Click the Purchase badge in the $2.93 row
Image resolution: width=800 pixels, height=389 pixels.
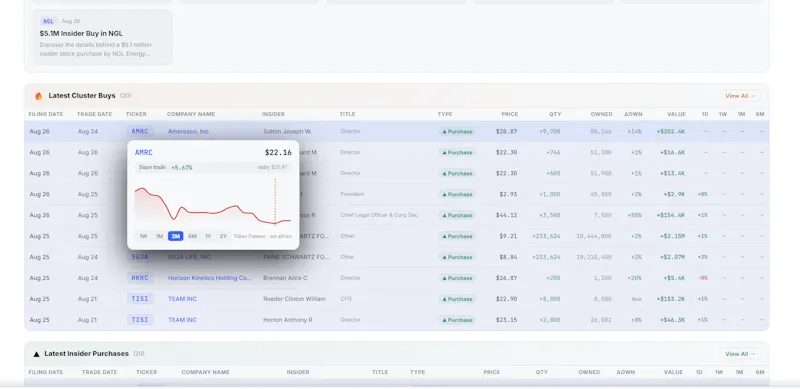click(457, 194)
